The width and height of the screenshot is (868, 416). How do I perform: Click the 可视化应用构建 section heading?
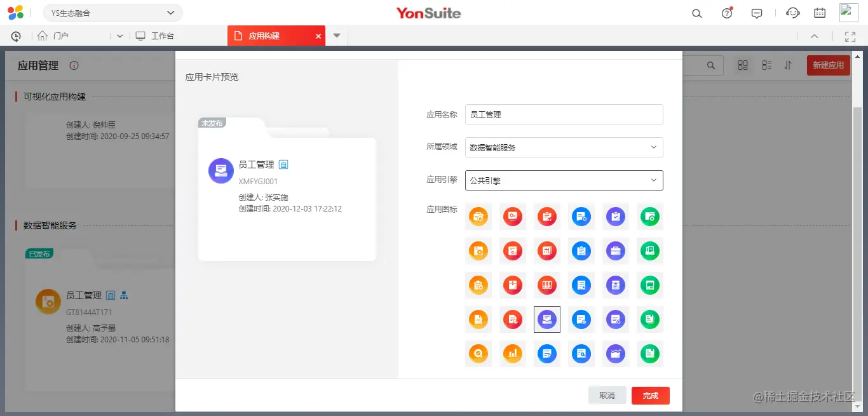(55, 97)
